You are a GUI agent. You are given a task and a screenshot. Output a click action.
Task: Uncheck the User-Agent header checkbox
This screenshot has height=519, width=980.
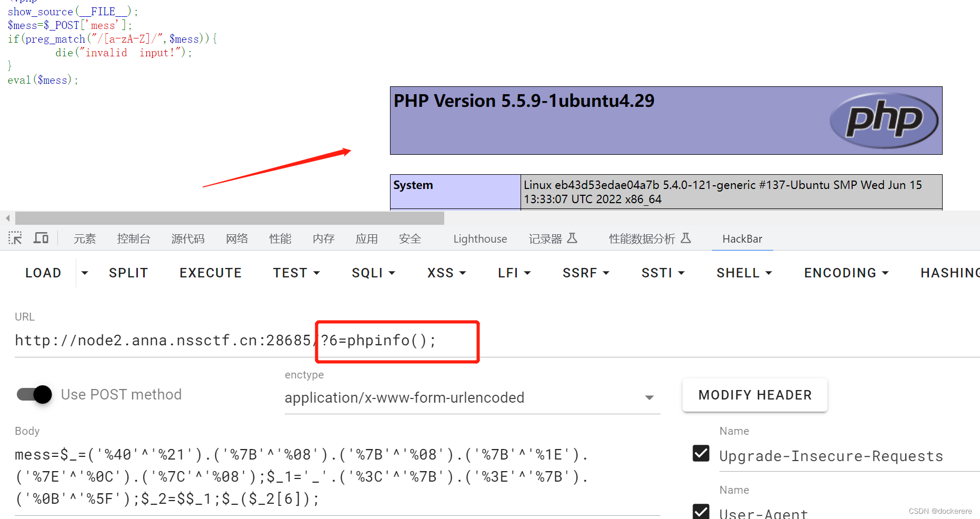701,511
